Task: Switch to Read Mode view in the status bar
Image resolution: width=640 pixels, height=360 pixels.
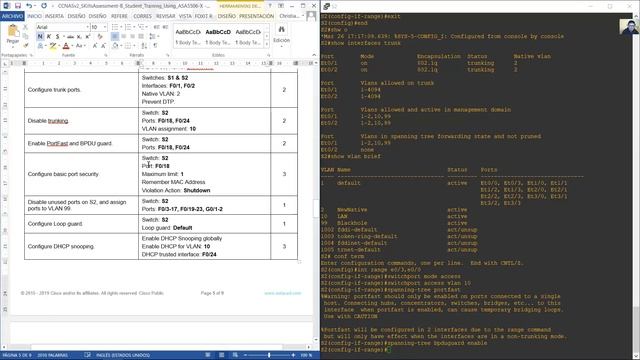Action: point(208,355)
